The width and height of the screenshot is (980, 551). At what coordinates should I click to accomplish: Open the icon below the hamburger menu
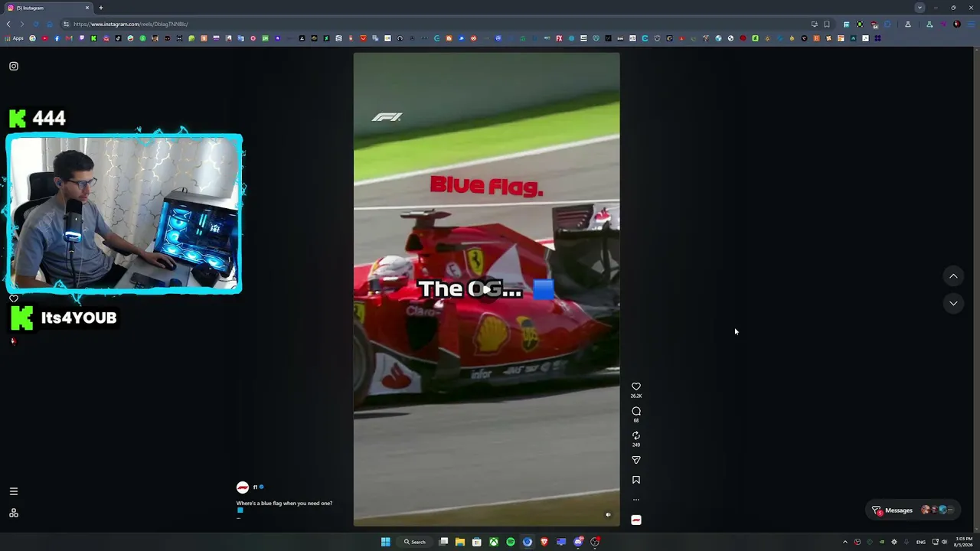(x=13, y=513)
